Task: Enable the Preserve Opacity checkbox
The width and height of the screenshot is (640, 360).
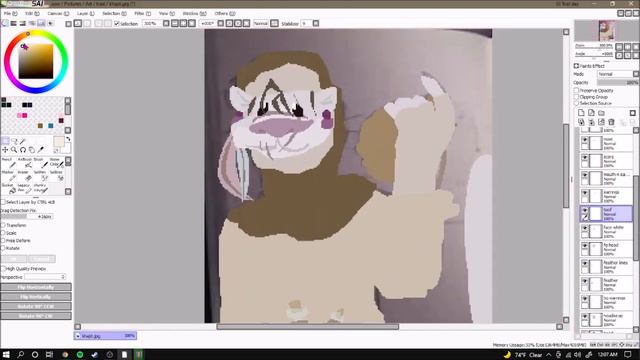Action: point(576,90)
